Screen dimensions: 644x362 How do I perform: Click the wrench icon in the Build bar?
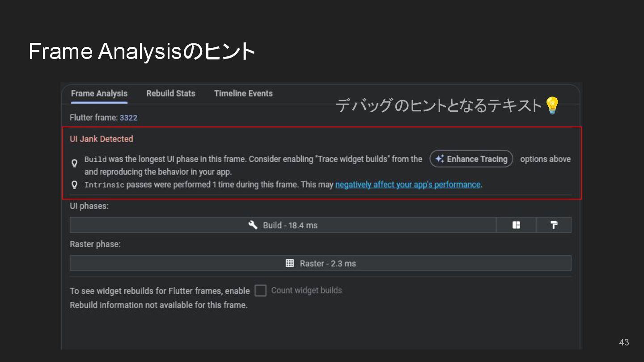pyautogui.click(x=253, y=225)
